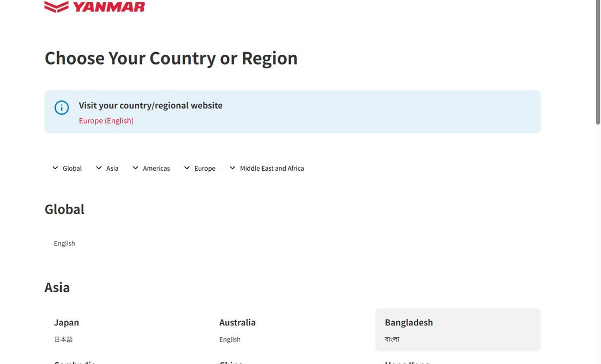Screen dimensions: 601x364
Task: Open the Europe (English) regional website link
Action: coord(106,121)
